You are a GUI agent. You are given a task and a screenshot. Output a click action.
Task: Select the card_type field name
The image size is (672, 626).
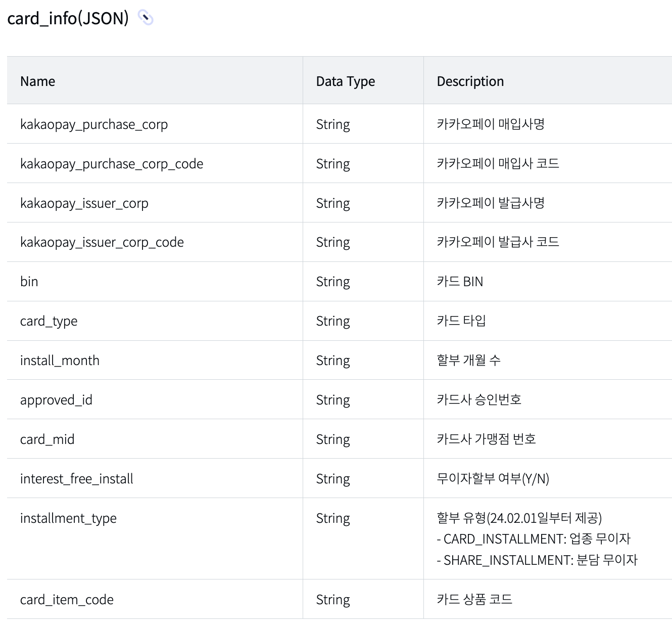click(49, 321)
